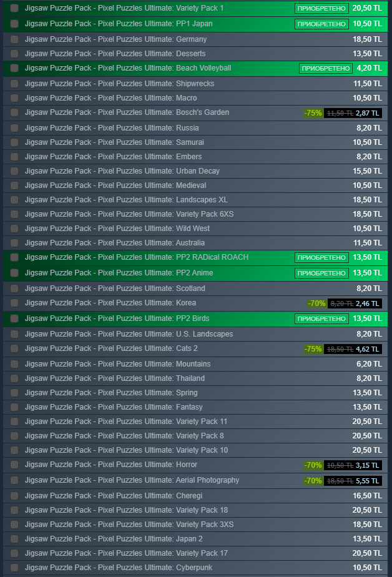This screenshot has height=577, width=392.
Task: Click ПРИОБРЕТЕНО badge on PP2 Anime
Action: [x=321, y=273]
